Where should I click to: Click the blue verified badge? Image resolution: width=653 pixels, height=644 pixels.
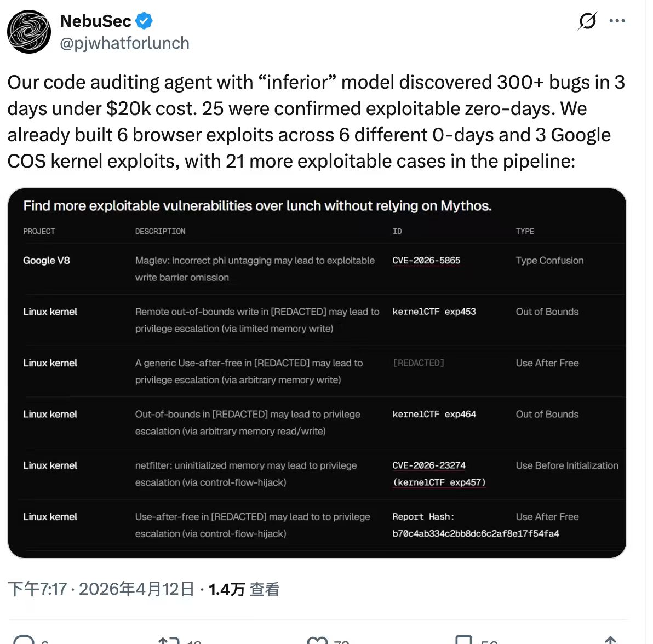[144, 21]
